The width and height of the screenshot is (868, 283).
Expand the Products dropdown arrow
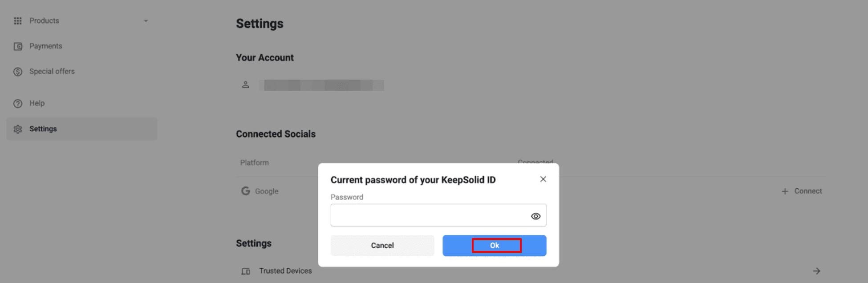click(146, 21)
